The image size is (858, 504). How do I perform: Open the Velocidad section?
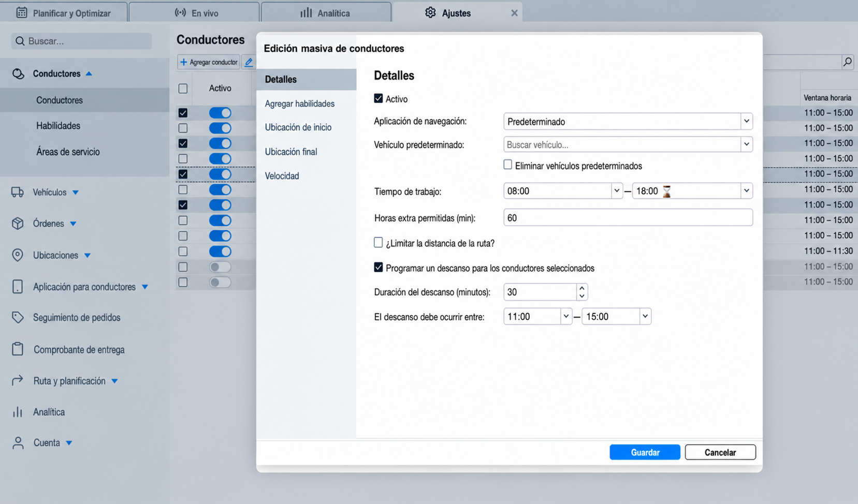point(282,176)
